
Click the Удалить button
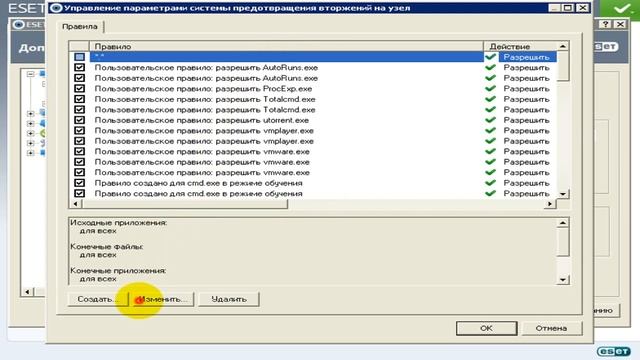coord(229,299)
